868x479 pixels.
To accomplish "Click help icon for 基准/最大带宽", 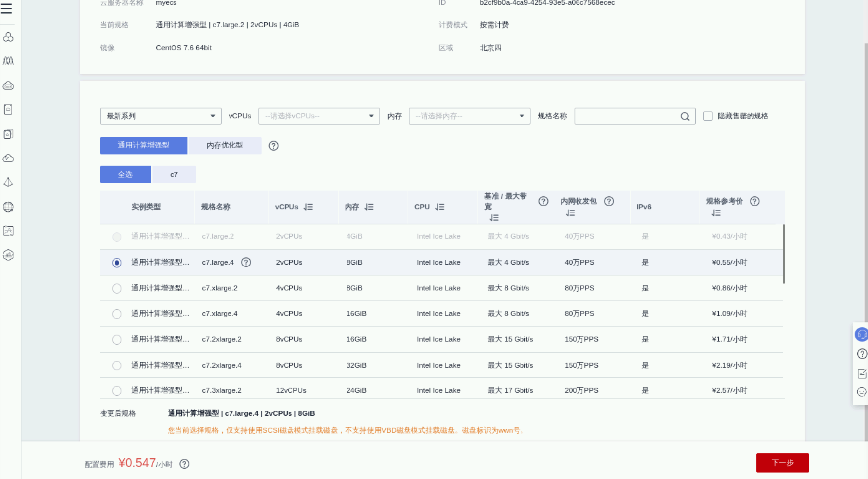I will (543, 201).
